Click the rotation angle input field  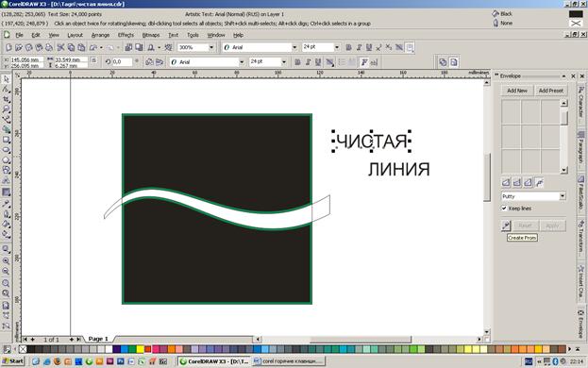(122, 62)
